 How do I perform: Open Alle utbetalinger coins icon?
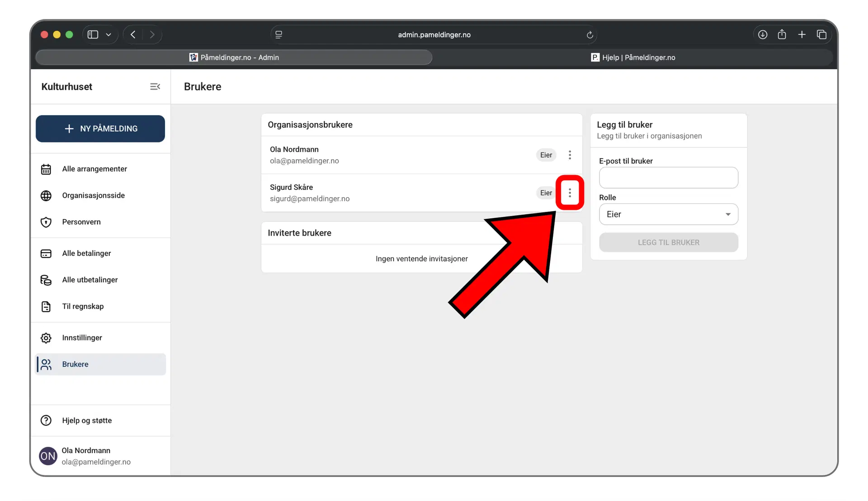tap(46, 280)
